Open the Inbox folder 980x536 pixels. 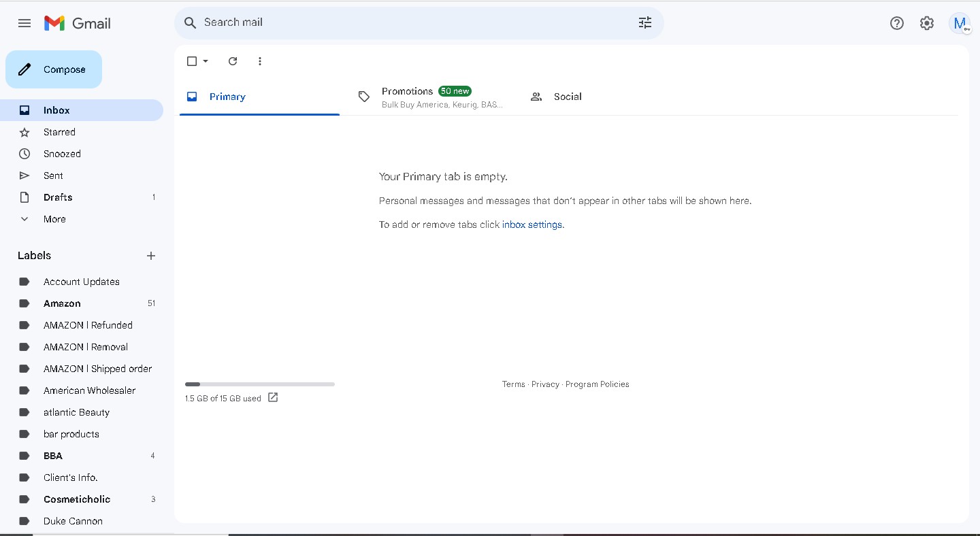click(82, 110)
